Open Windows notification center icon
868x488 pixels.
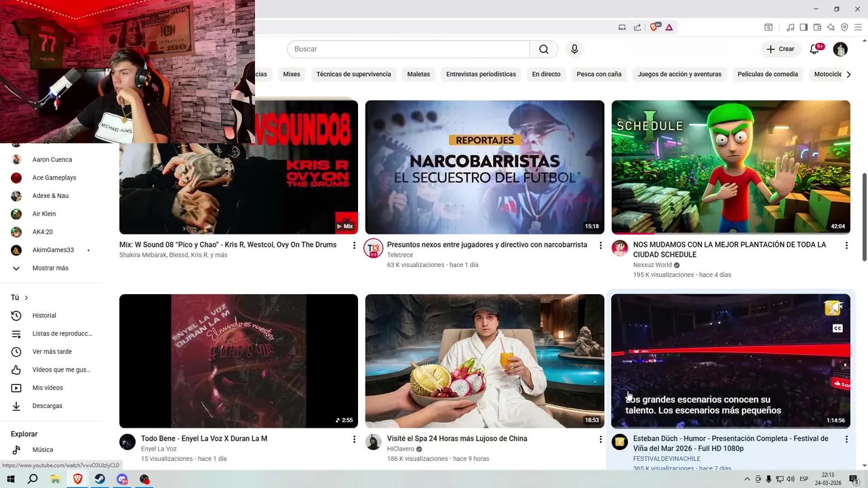point(854,479)
